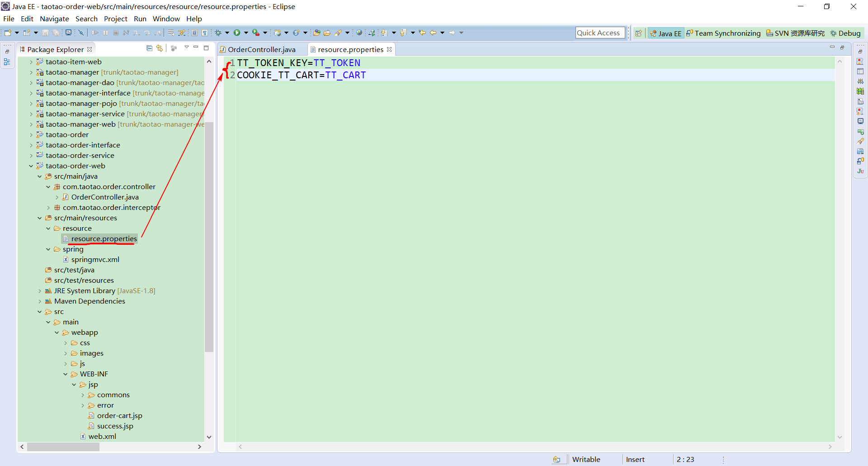Screen dimensions: 868x466
Task: Toggle Skip All Breakpoints
Action: [x=81, y=33]
